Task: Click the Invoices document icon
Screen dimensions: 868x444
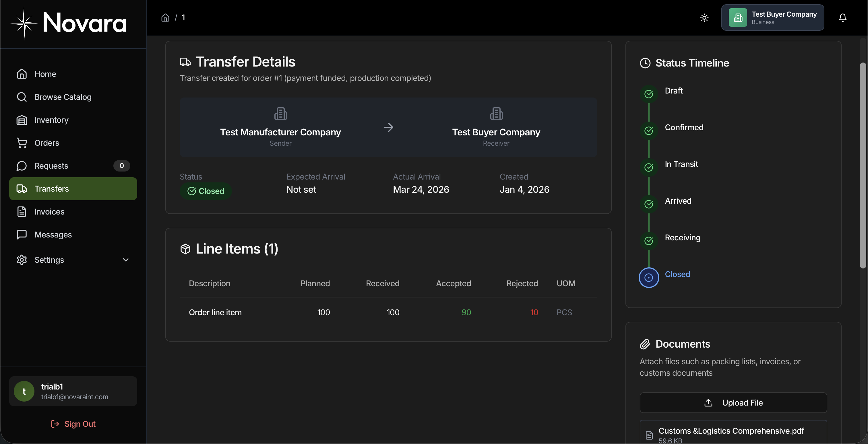Action: click(22, 211)
